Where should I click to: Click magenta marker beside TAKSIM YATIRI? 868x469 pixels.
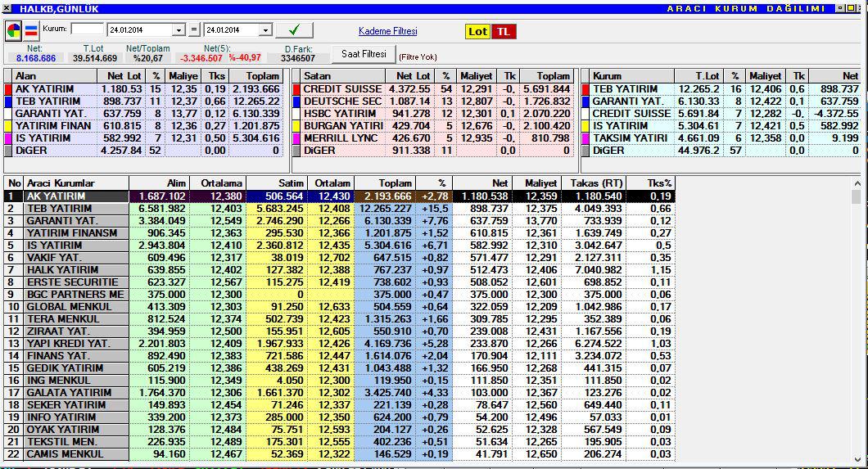coord(585,138)
